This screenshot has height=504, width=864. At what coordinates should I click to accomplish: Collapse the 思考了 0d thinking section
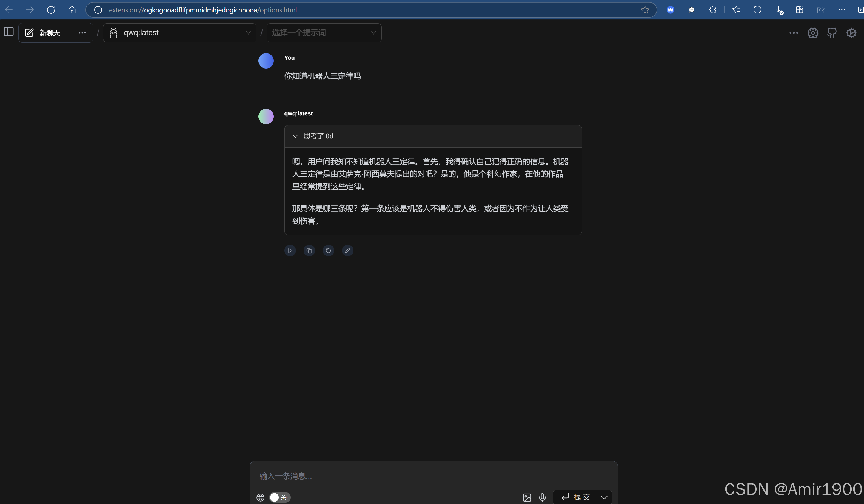[295, 136]
